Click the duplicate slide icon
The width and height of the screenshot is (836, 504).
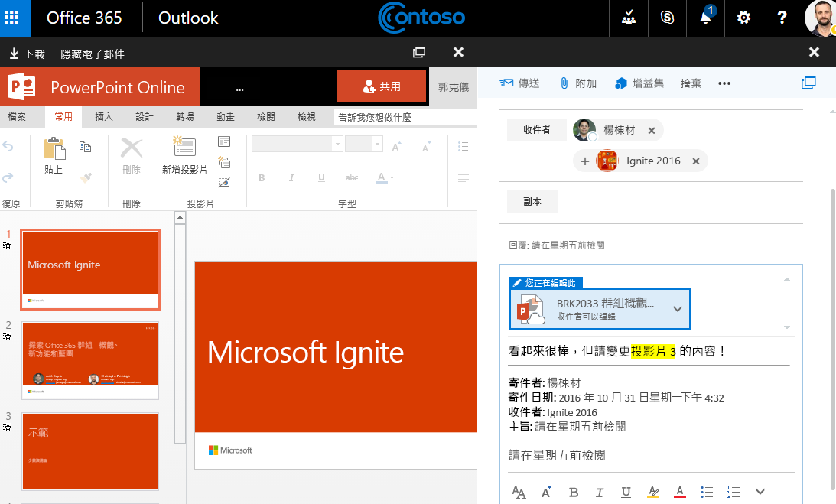224,162
